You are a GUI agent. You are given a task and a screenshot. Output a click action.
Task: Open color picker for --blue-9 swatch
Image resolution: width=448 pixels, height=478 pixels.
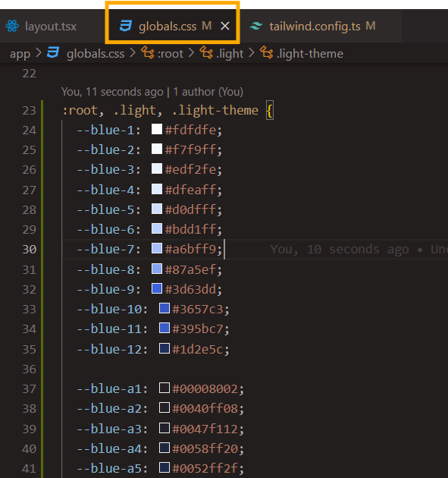pos(157,288)
